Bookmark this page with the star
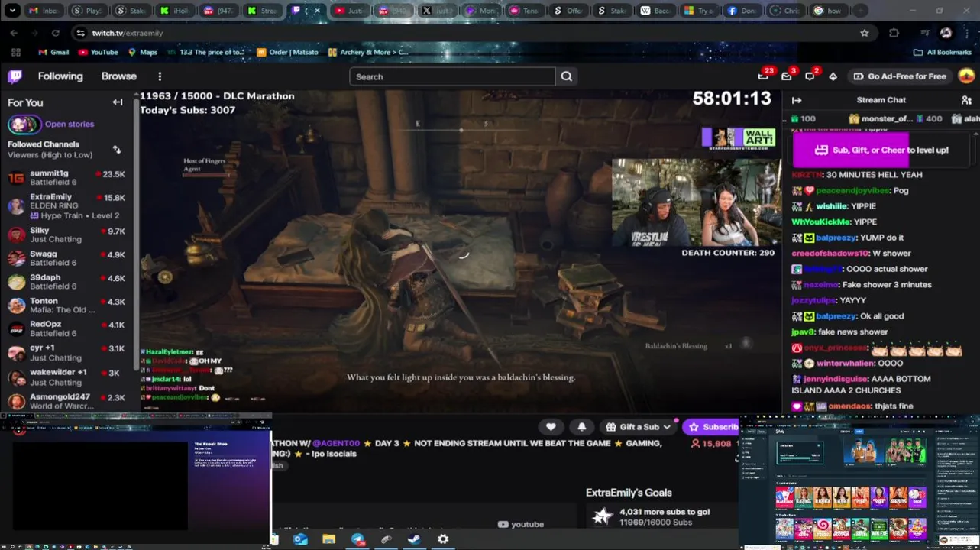 tap(865, 33)
